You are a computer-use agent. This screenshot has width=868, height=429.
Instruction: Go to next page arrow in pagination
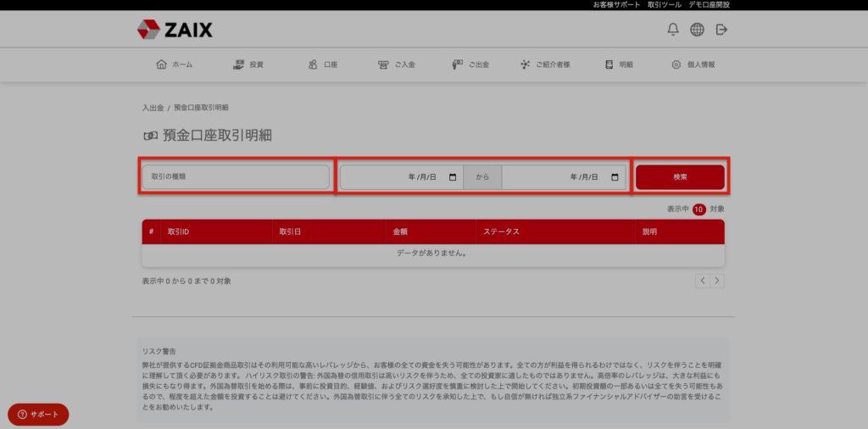coord(717,280)
